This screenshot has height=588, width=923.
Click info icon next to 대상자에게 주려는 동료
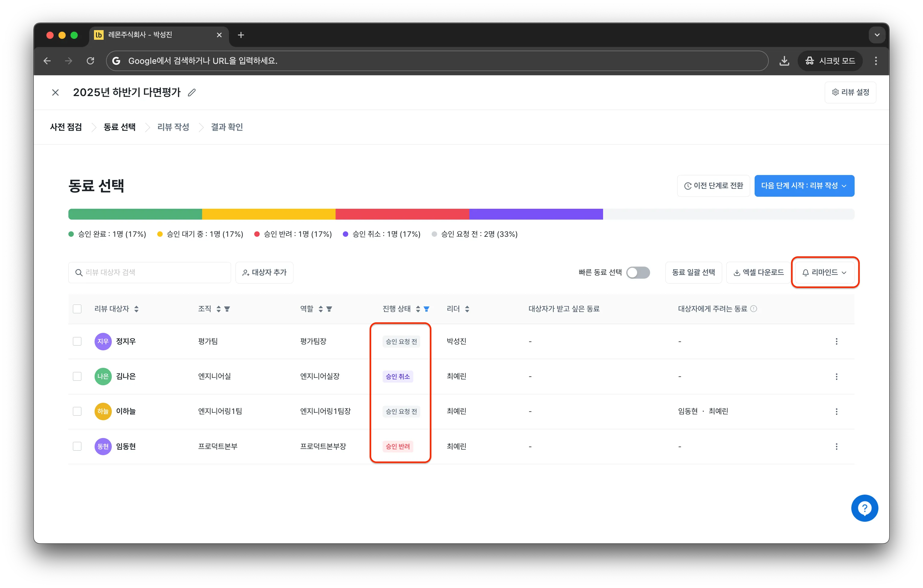tap(753, 308)
